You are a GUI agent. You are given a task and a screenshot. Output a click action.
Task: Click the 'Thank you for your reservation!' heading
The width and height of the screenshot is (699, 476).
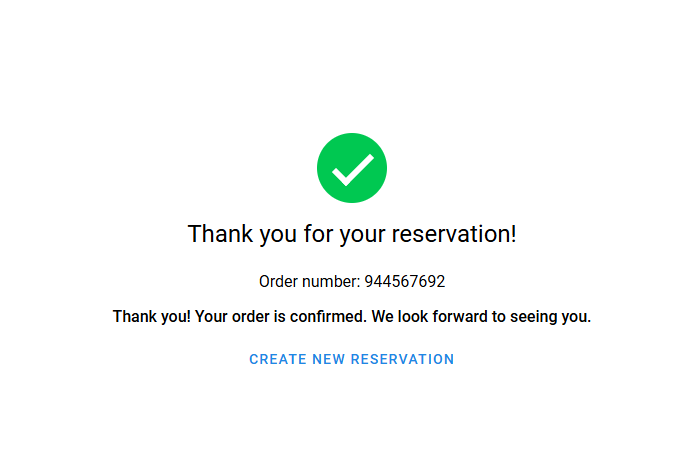click(x=352, y=234)
